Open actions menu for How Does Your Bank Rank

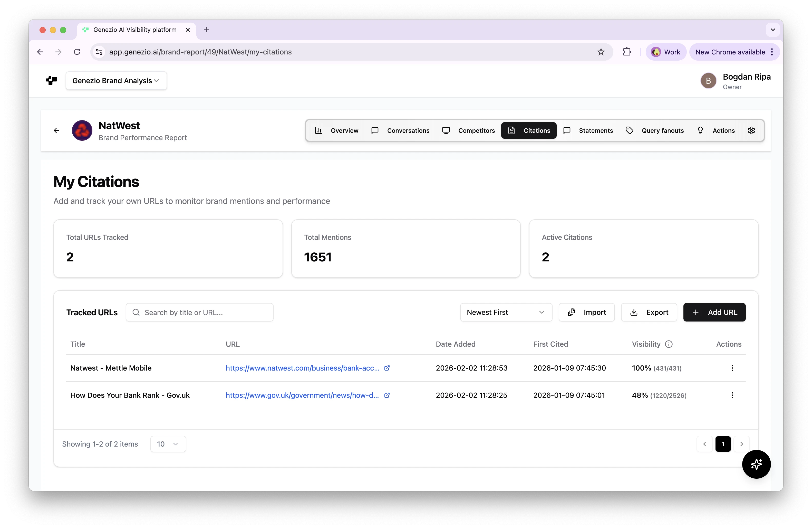tap(732, 395)
